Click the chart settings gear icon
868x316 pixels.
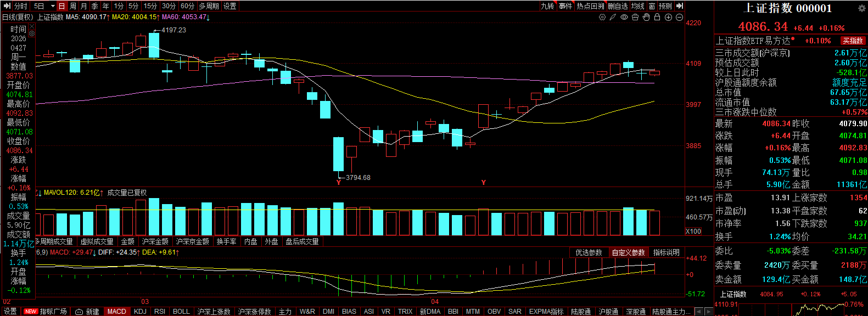click(x=602, y=17)
